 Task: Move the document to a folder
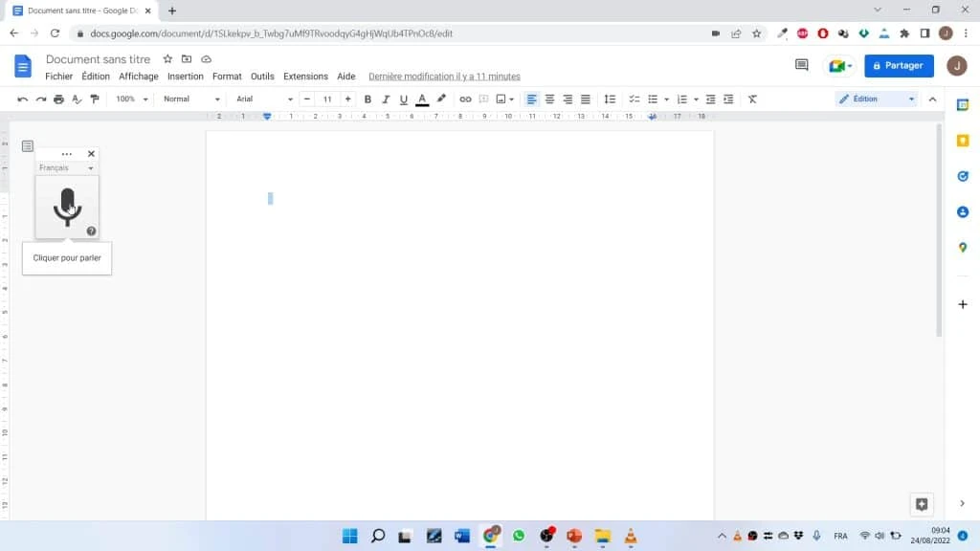tap(187, 59)
